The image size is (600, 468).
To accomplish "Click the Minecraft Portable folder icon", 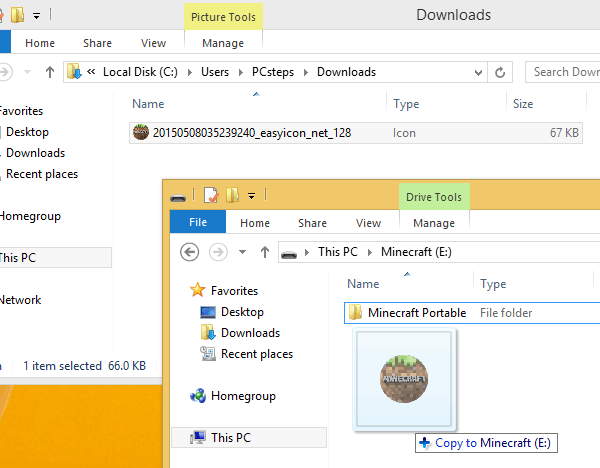I will coord(355,312).
